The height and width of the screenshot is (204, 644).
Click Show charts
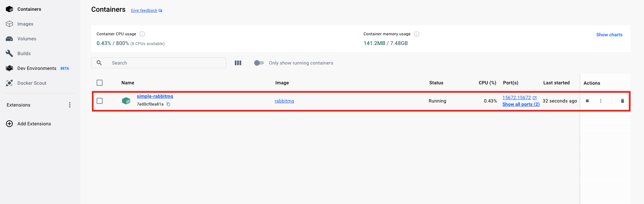click(609, 35)
